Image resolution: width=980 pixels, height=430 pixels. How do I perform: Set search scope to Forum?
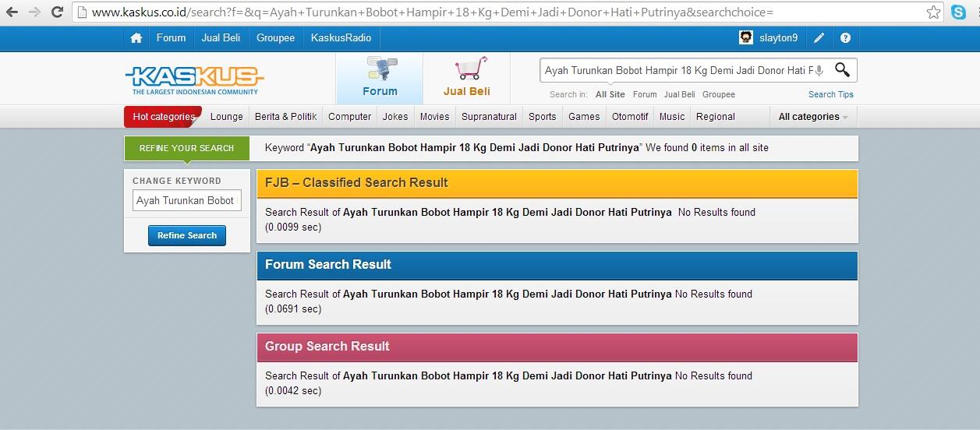pyautogui.click(x=645, y=94)
